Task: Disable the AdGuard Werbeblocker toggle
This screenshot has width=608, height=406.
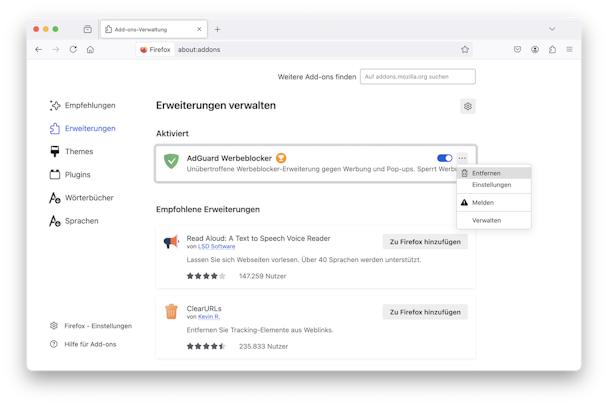Action: click(x=445, y=158)
